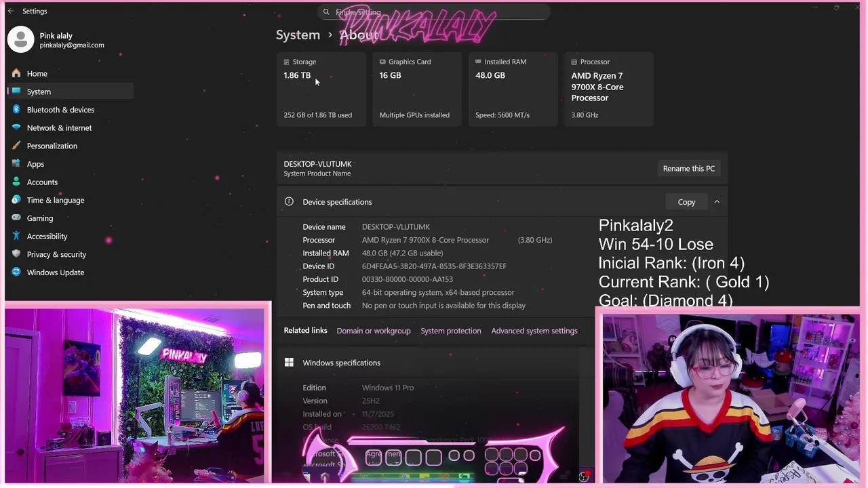Expand the Windows specifications header
The height and width of the screenshot is (488, 868).
tap(434, 363)
